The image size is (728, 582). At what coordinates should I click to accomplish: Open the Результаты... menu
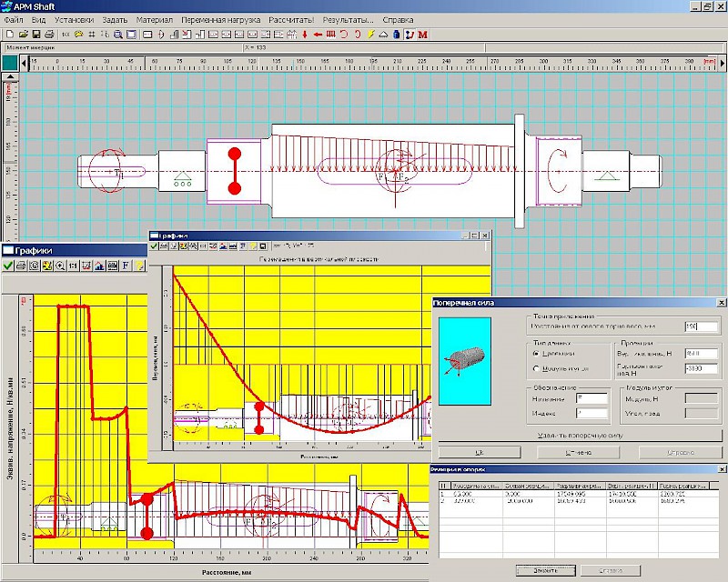pyautogui.click(x=348, y=20)
